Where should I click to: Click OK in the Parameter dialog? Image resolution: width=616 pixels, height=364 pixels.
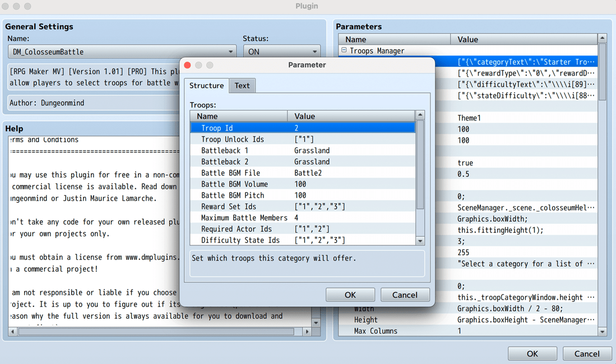(350, 295)
